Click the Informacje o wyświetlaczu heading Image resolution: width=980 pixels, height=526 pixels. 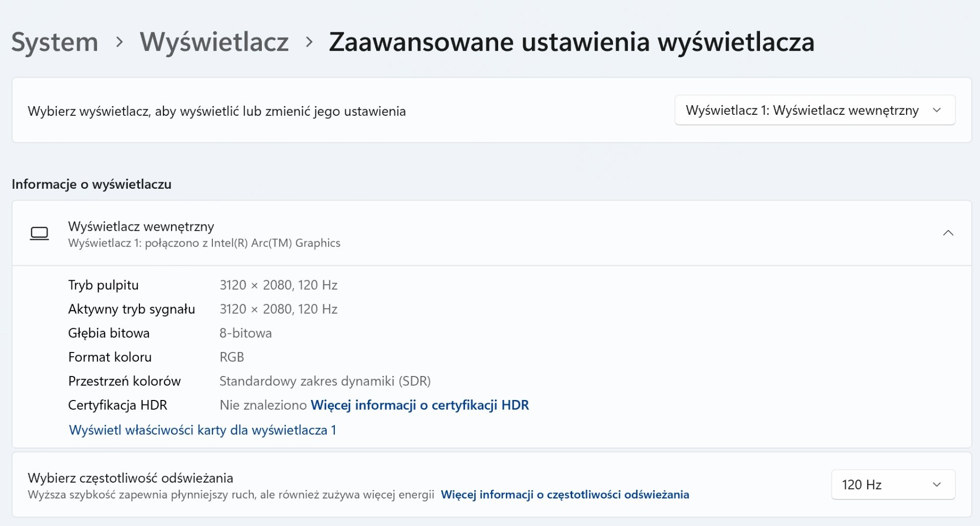(x=92, y=184)
